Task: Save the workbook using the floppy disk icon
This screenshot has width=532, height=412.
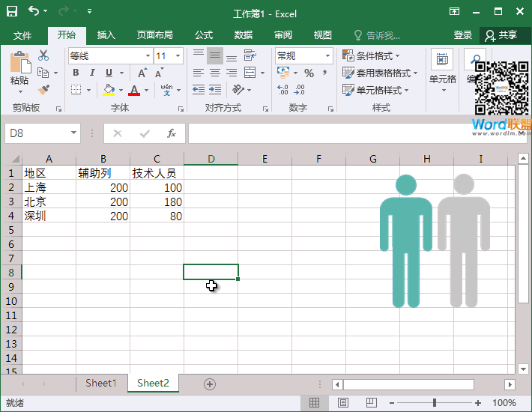Action: (x=12, y=11)
